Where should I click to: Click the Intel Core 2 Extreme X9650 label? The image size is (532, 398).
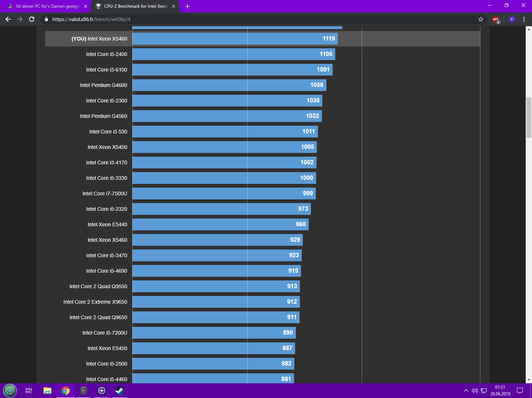click(95, 302)
